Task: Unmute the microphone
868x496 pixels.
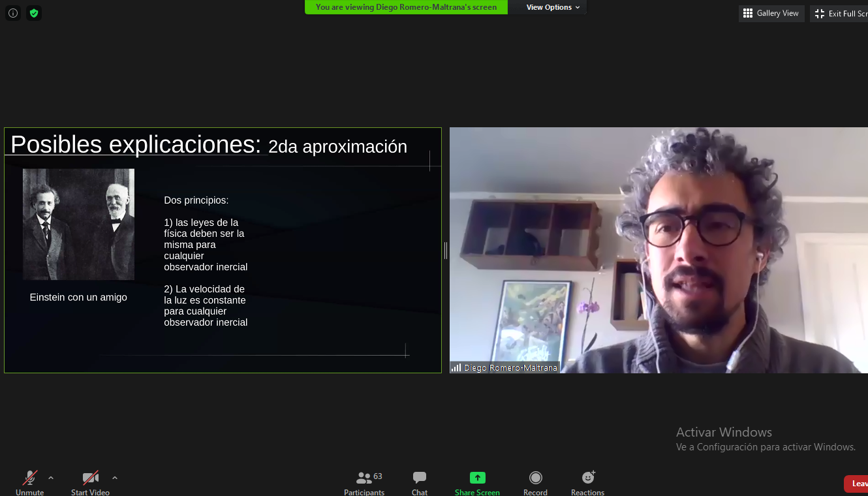Action: click(29, 483)
